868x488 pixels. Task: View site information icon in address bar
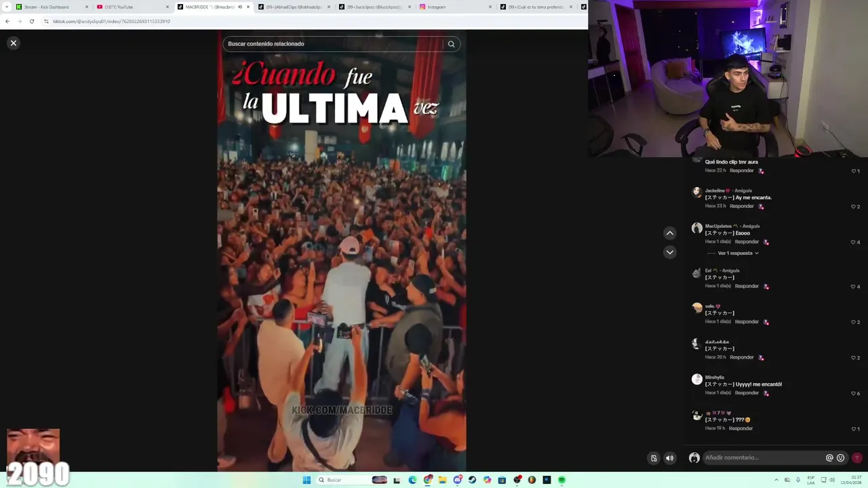[46, 22]
